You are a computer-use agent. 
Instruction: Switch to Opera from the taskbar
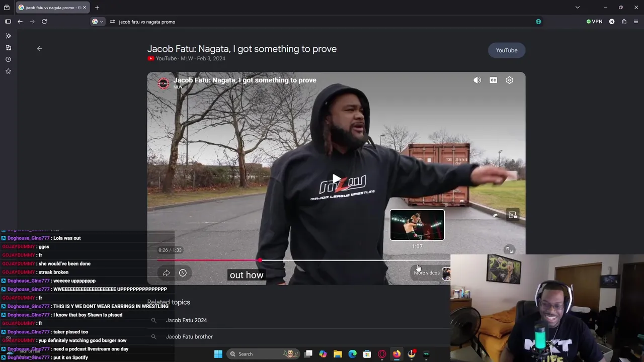click(382, 354)
